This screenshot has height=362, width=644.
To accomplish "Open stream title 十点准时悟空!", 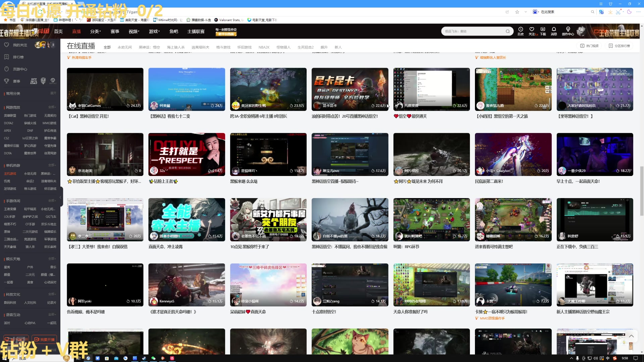I will point(324,312).
